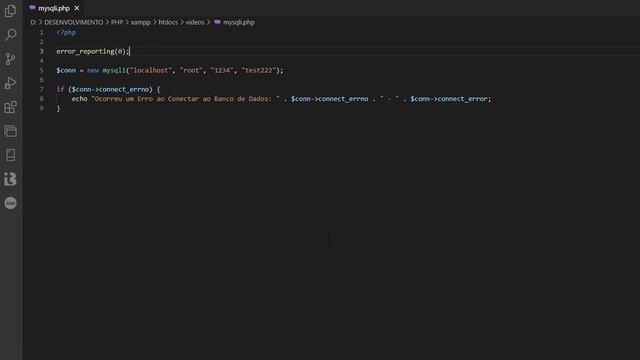
Task: Open the DESENVOLVIMENTO breadcrumb folder
Action: [x=73, y=22]
